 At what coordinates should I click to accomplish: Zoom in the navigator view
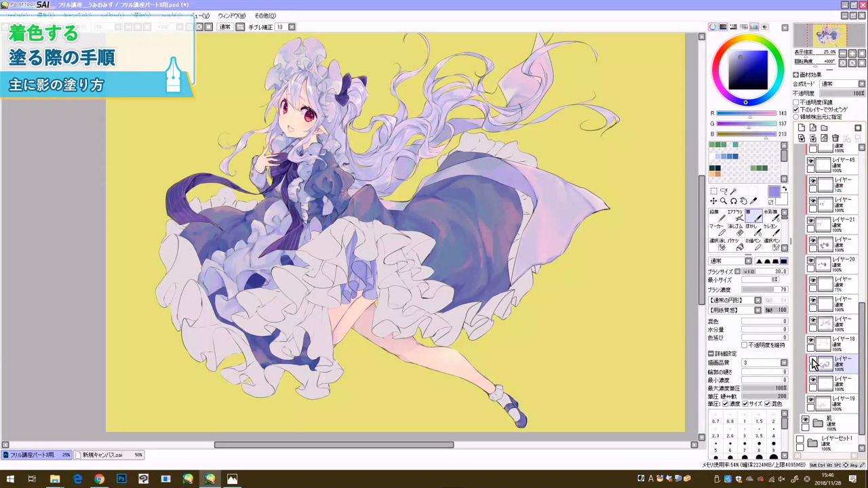tap(852, 52)
